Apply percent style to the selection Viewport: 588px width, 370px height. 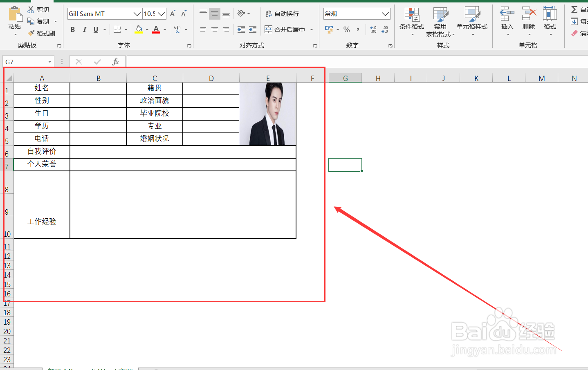pos(346,29)
